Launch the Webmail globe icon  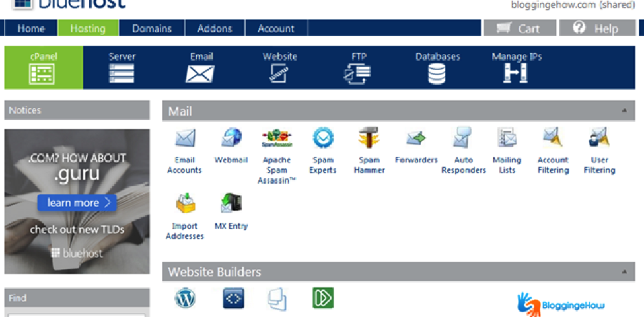[x=231, y=138]
